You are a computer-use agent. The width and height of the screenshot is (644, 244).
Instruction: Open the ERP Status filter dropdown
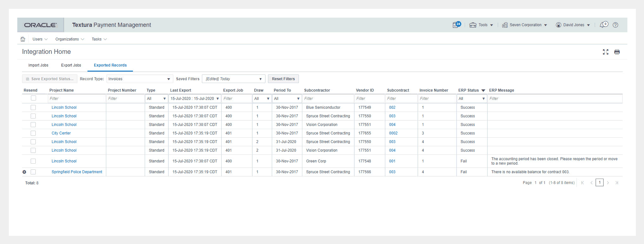pyautogui.click(x=472, y=99)
